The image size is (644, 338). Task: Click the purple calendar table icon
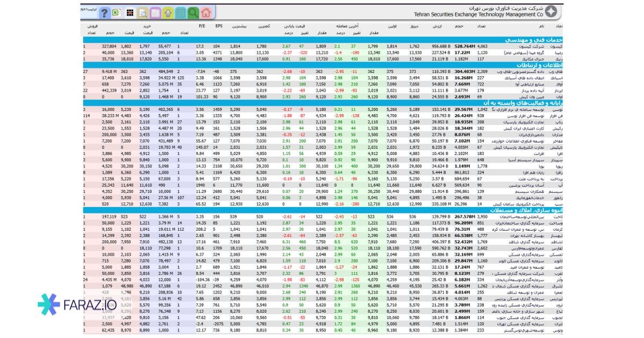click(x=155, y=13)
